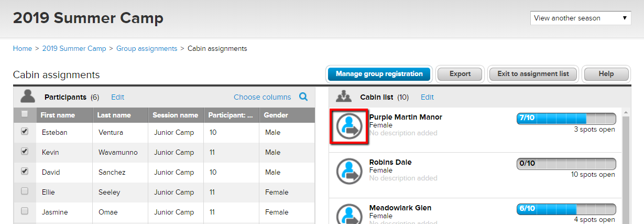The image size is (644, 224).
Task: Go to Group assignments breadcrumb
Action: pos(147,48)
